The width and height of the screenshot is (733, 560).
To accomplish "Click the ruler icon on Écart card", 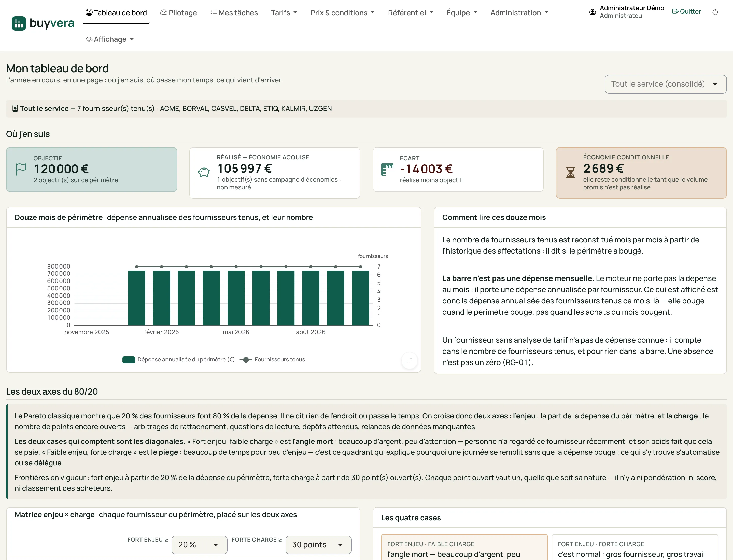I will point(387,169).
